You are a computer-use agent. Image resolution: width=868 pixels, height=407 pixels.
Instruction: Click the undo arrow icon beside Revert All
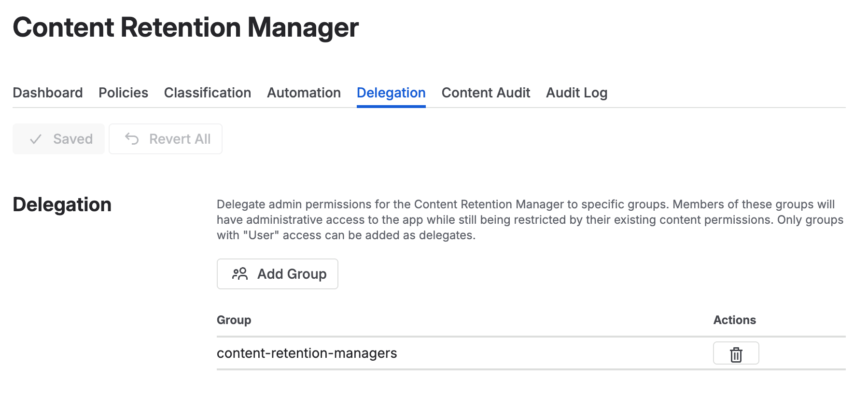click(132, 139)
